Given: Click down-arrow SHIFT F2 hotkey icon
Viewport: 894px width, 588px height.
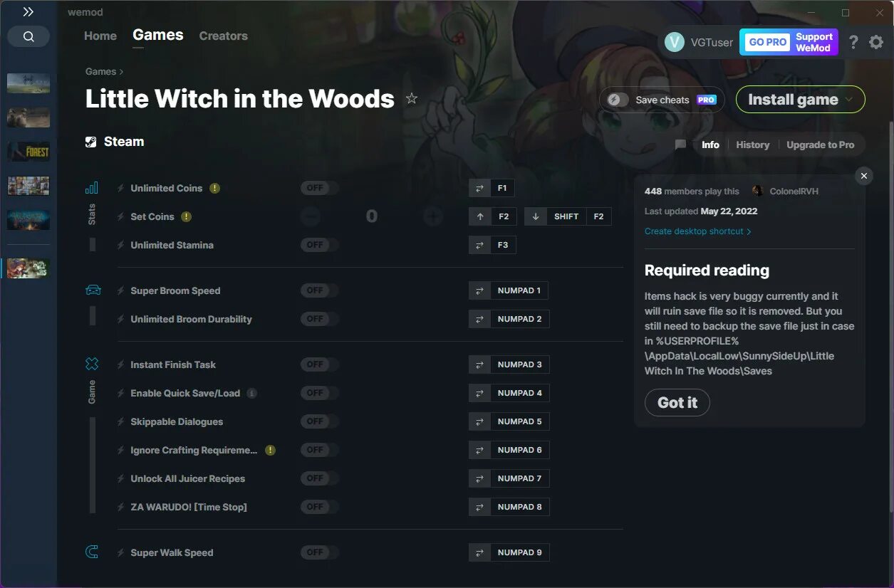Looking at the screenshot, I should (x=536, y=216).
